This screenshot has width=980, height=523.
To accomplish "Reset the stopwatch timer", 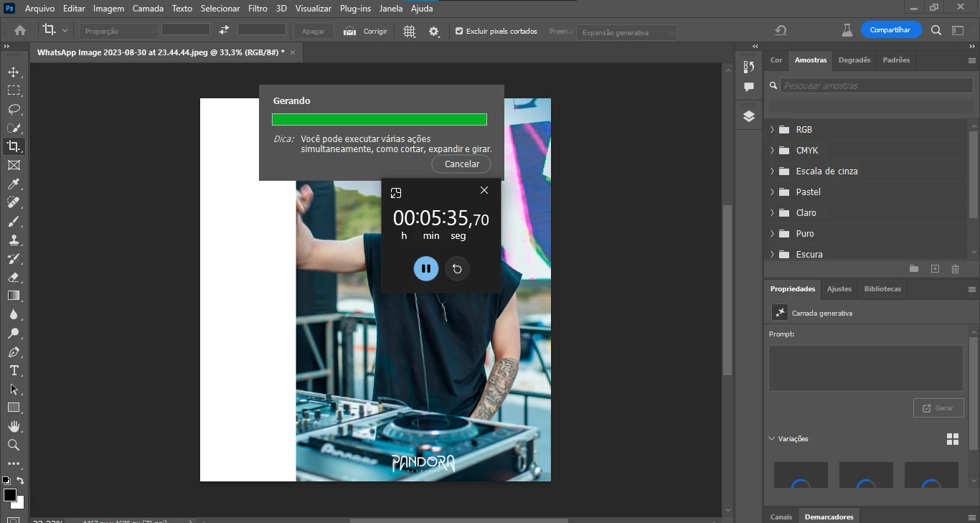I will point(457,269).
